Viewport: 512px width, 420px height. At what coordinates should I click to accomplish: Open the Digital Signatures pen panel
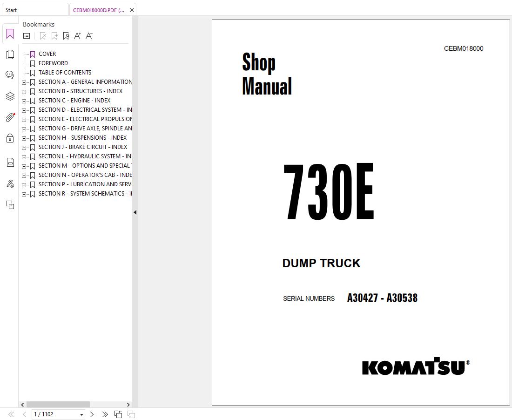(x=10, y=184)
